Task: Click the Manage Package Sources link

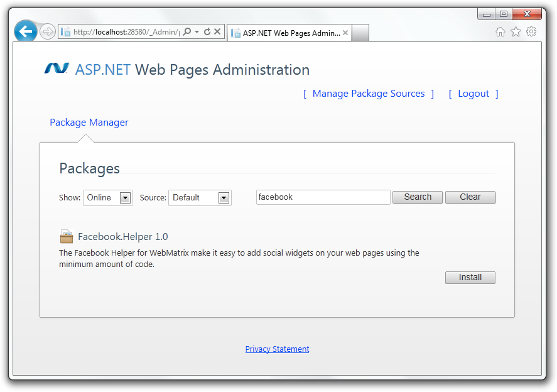Action: click(368, 93)
